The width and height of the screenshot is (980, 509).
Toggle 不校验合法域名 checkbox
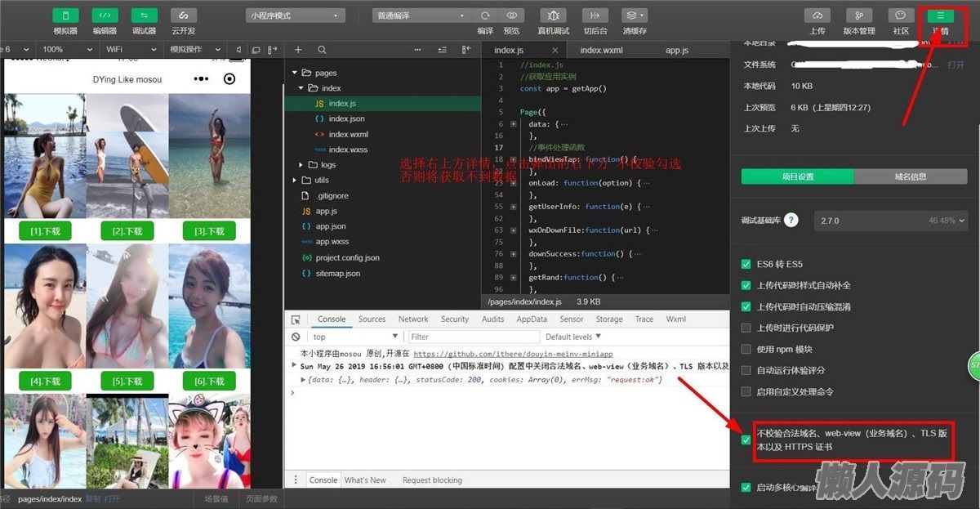(746, 440)
